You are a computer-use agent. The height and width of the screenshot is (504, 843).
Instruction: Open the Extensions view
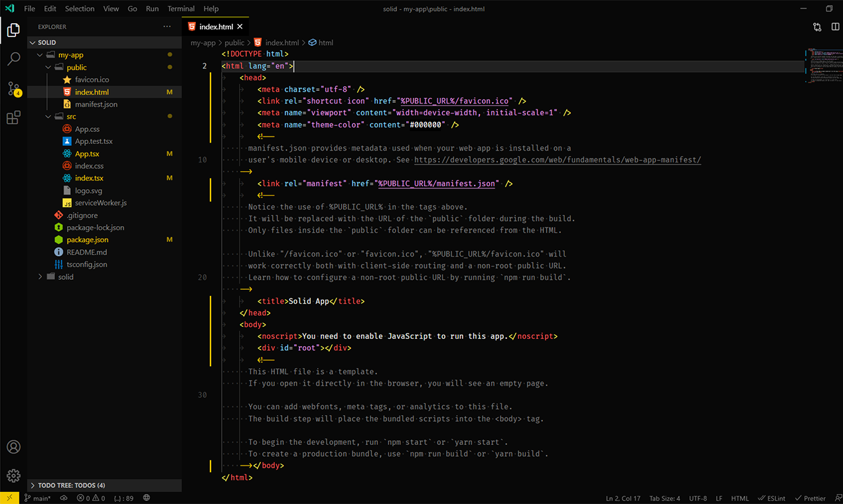click(x=13, y=117)
